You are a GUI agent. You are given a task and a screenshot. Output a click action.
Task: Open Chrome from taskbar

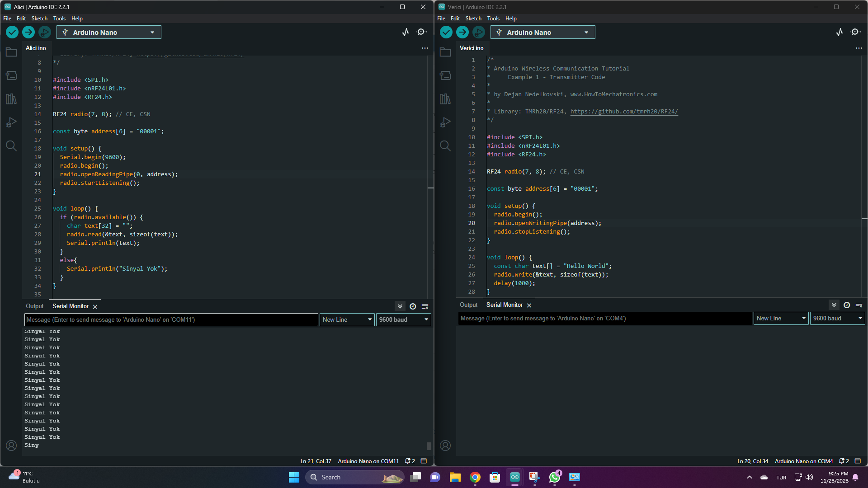point(475,477)
